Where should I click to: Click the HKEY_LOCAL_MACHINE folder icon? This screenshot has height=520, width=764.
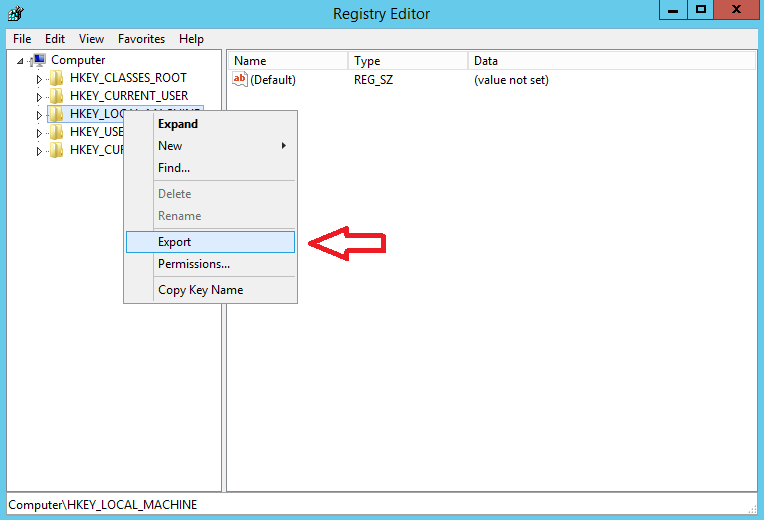[x=58, y=114]
